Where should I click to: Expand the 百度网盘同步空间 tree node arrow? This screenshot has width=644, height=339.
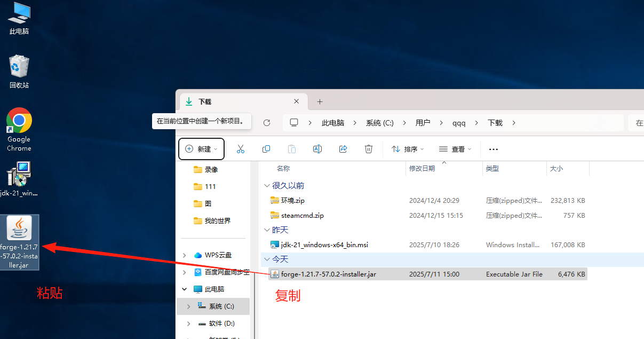(x=185, y=272)
